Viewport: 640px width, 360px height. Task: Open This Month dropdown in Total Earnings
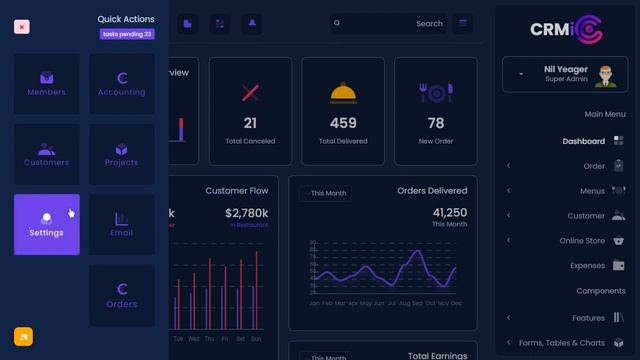click(x=325, y=356)
